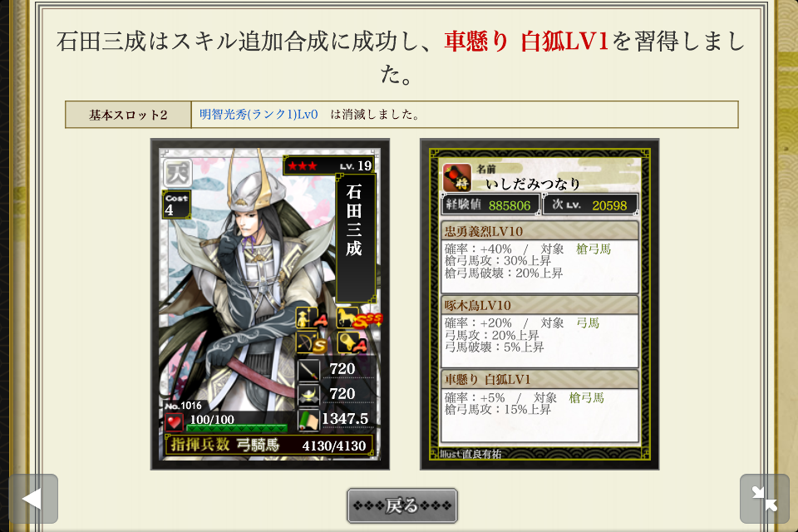
Task: Click the red heart HP icon
Action: coord(174,421)
